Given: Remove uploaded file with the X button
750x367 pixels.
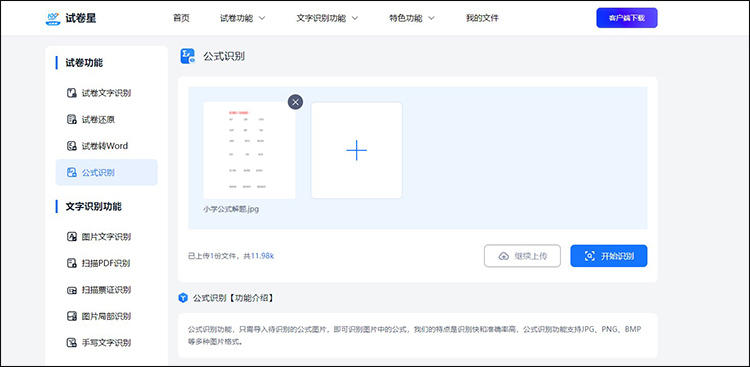Looking at the screenshot, I should [295, 101].
